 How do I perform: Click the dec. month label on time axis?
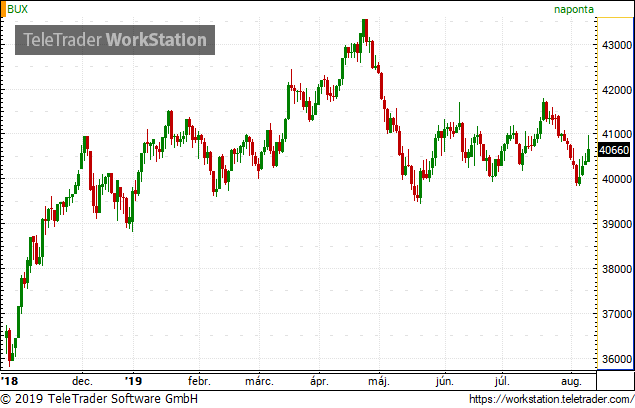pyautogui.click(x=83, y=381)
